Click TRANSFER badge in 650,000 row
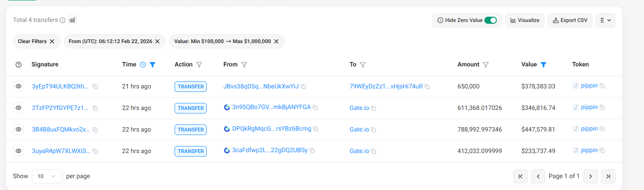 tap(191, 87)
